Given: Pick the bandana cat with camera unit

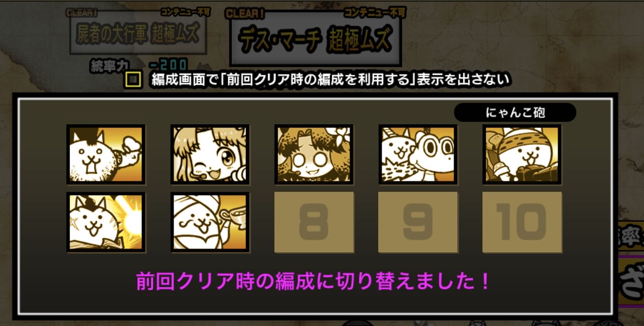Looking at the screenshot, I should [522, 154].
